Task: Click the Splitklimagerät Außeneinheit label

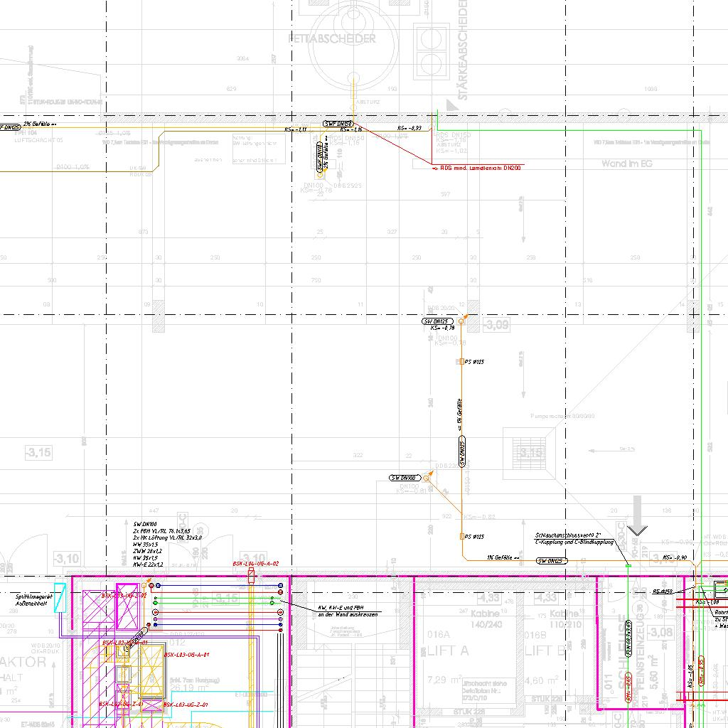Action: coord(34,600)
